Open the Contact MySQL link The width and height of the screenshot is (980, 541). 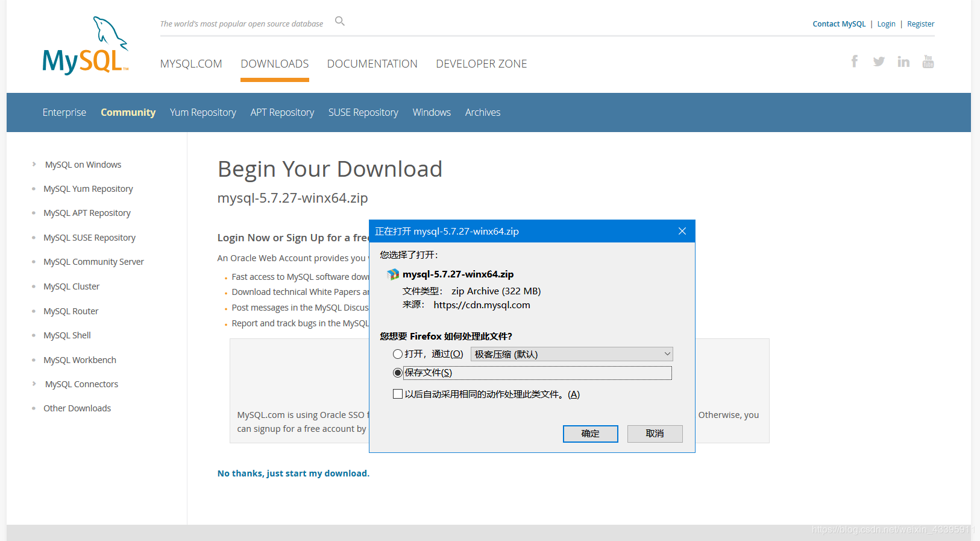839,24
